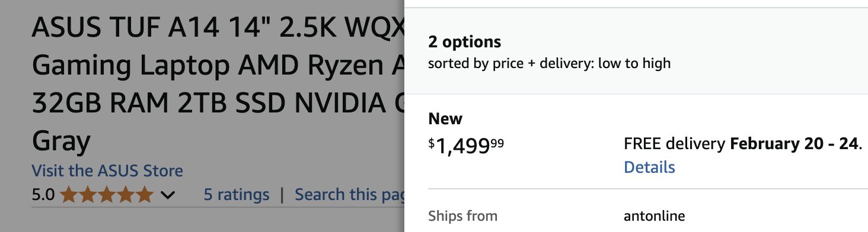
Task: Expand the rating breakdown chevron beside stars
Action: 168,195
